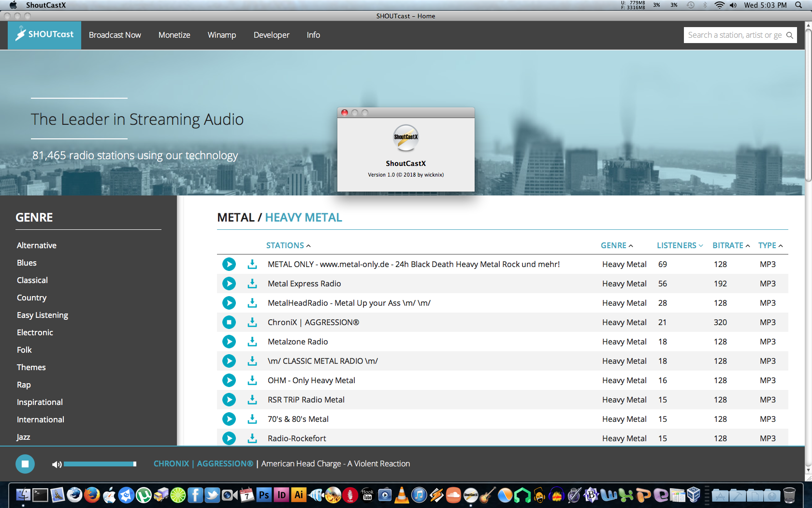Select Easy Listening genre
The width and height of the screenshot is (812, 508).
pyautogui.click(x=43, y=315)
